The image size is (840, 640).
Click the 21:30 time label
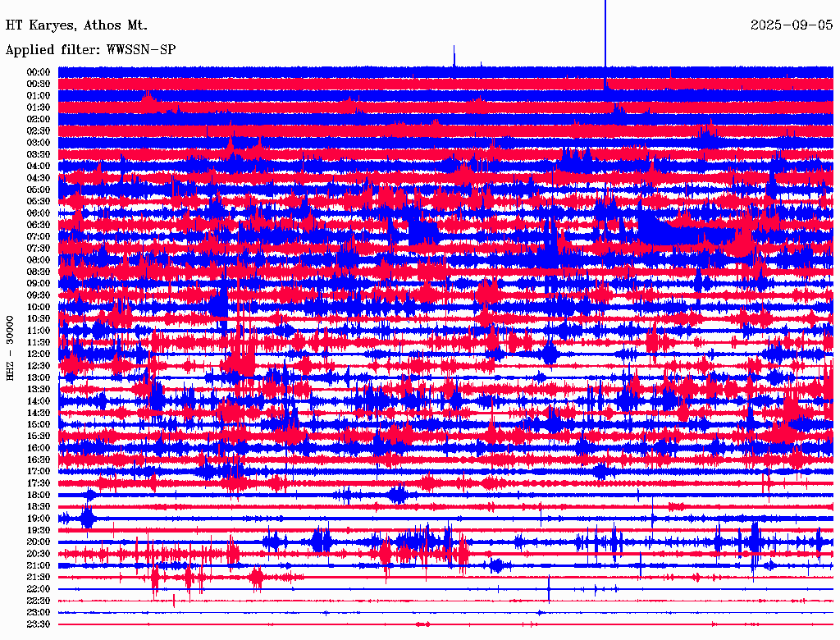[39, 578]
